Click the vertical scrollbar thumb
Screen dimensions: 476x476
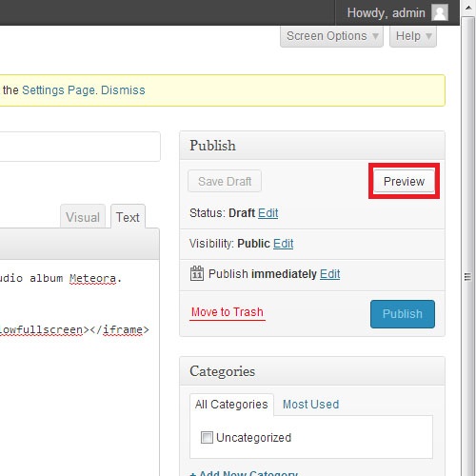pos(467,276)
